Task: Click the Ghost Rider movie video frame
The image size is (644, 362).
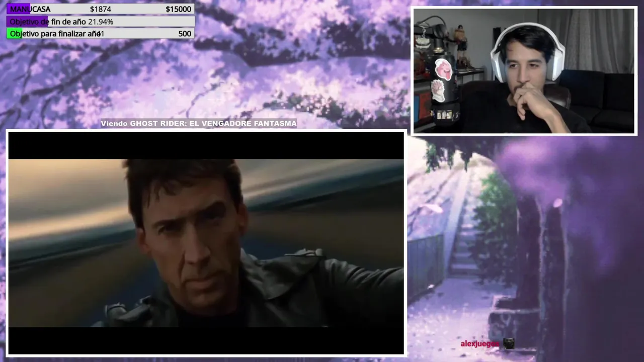Action: pos(206,243)
